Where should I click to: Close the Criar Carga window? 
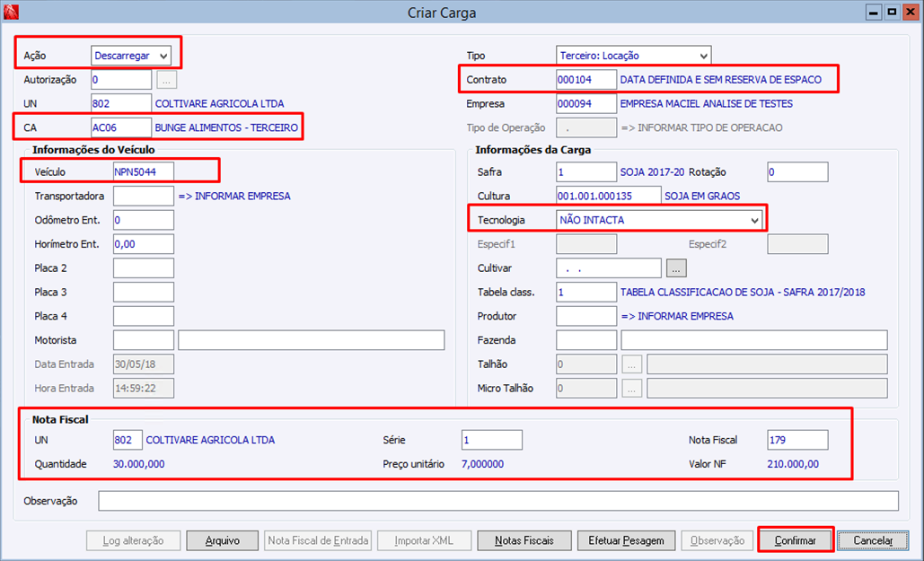coord(911,13)
